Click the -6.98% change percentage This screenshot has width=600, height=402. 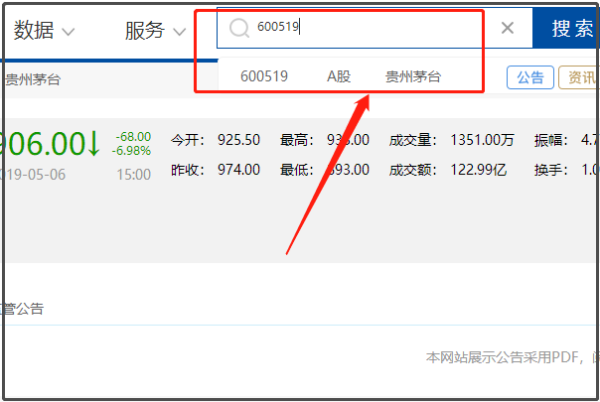(x=131, y=151)
